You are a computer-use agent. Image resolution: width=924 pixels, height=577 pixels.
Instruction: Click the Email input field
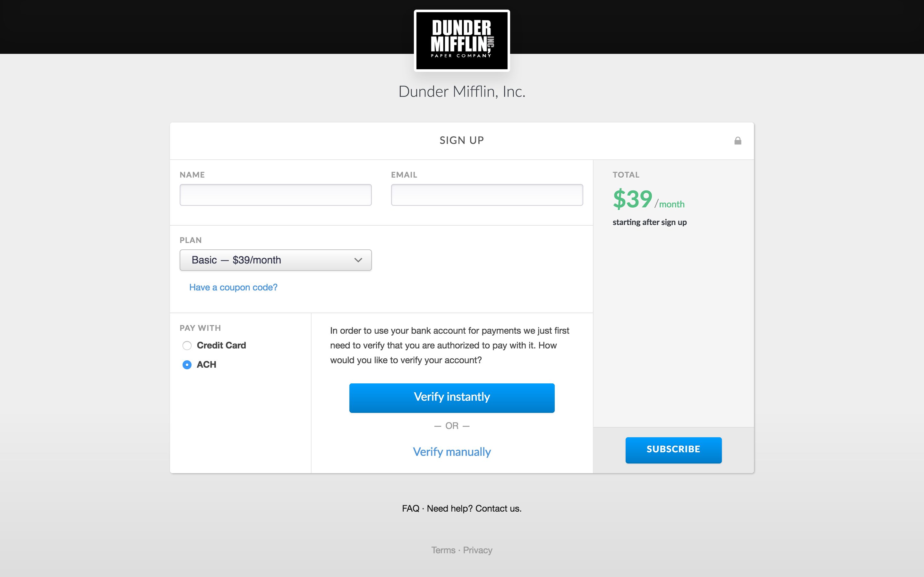[x=488, y=195]
